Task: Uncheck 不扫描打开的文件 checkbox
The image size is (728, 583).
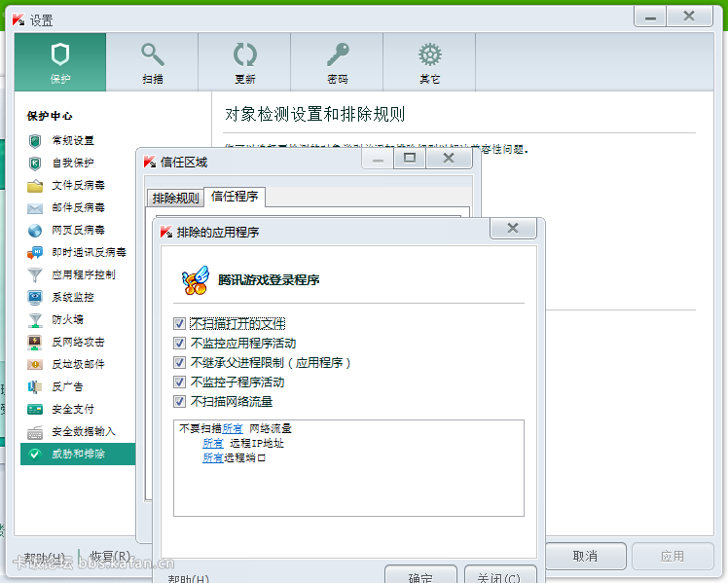Action: pyautogui.click(x=179, y=323)
